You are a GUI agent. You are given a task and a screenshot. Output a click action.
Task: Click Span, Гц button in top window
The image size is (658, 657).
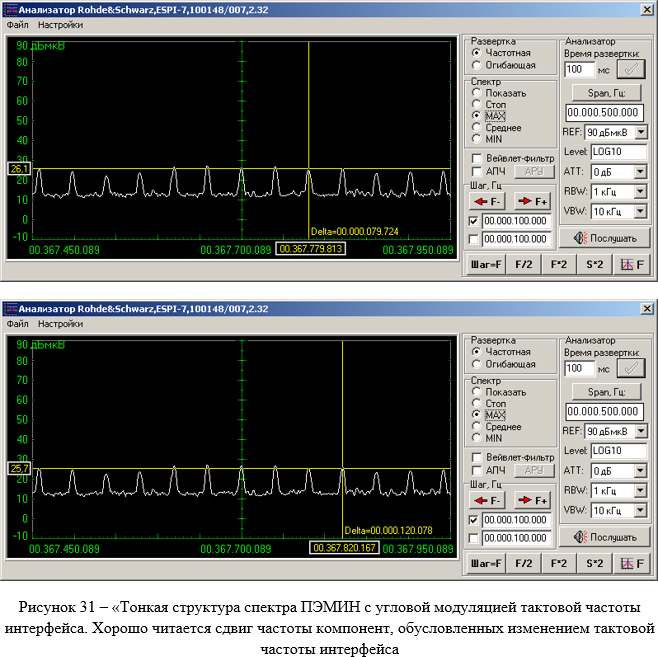pyautogui.click(x=606, y=93)
